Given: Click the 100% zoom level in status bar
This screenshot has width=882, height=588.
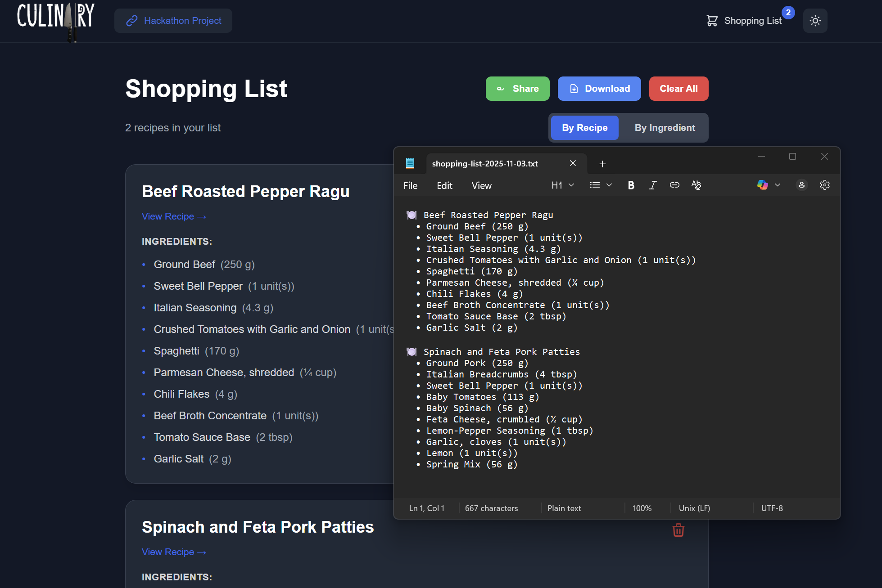Looking at the screenshot, I should click(642, 508).
